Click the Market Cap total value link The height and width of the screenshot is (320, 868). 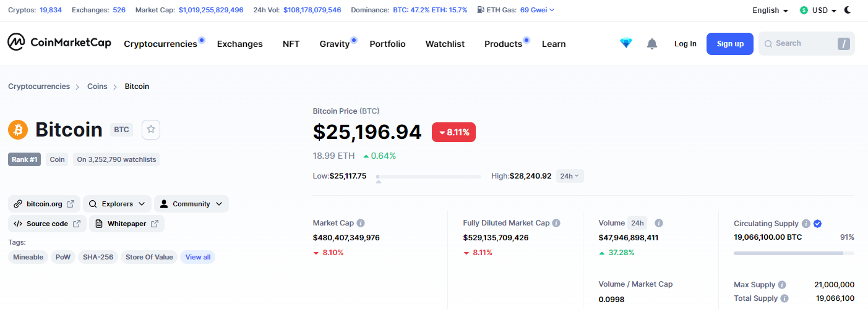tap(211, 10)
